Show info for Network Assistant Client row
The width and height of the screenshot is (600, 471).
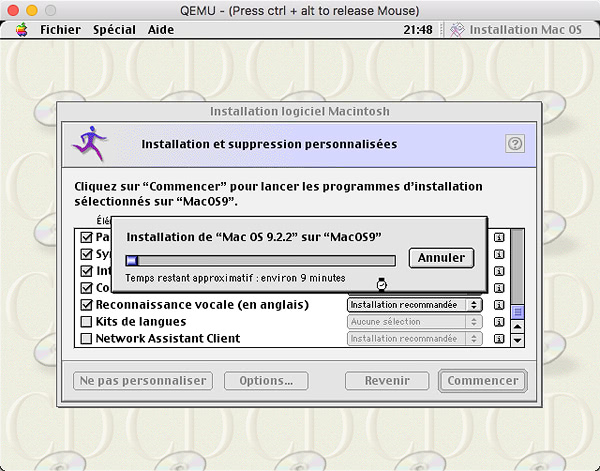499,339
